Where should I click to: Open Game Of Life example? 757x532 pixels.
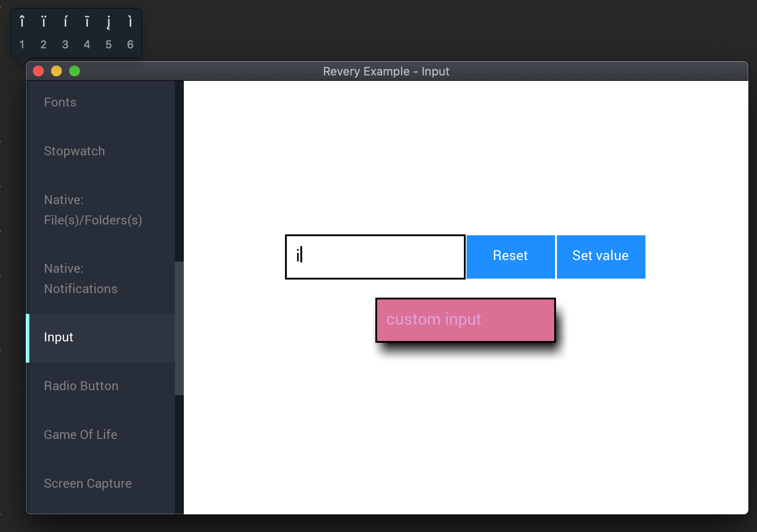tap(101, 434)
